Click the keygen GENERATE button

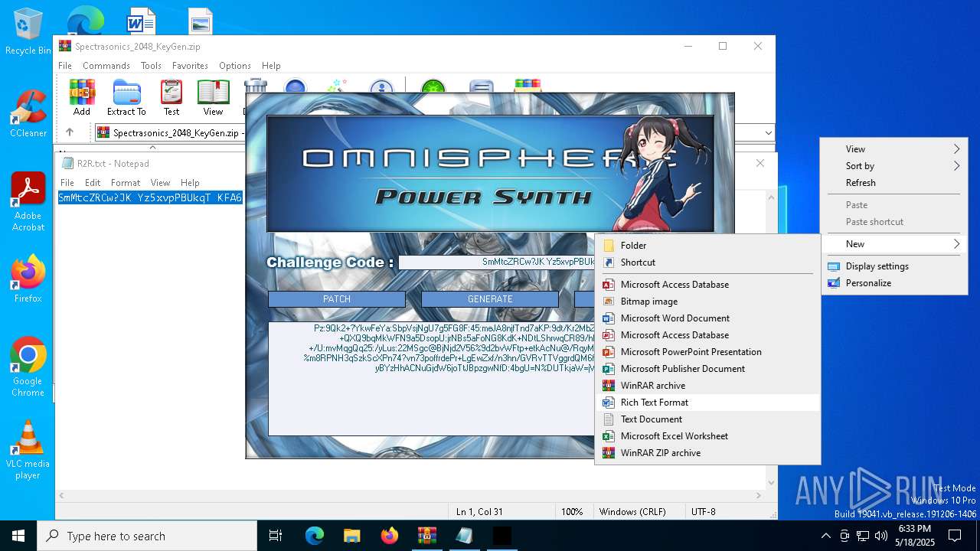pos(490,299)
